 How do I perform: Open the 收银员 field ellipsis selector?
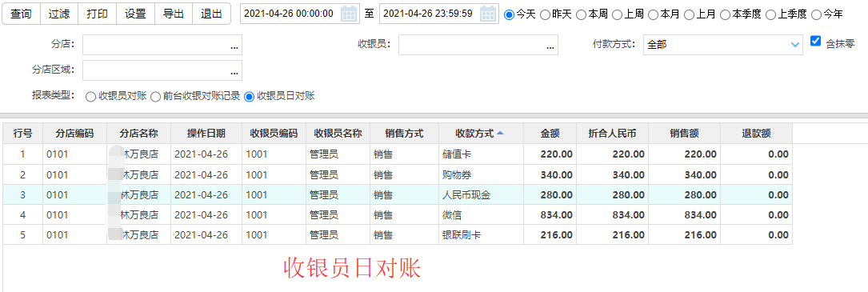[x=550, y=47]
